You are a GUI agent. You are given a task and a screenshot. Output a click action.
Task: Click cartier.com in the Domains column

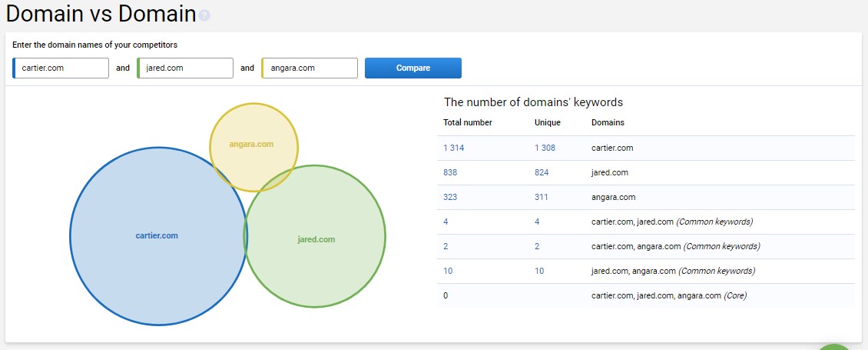(x=612, y=148)
